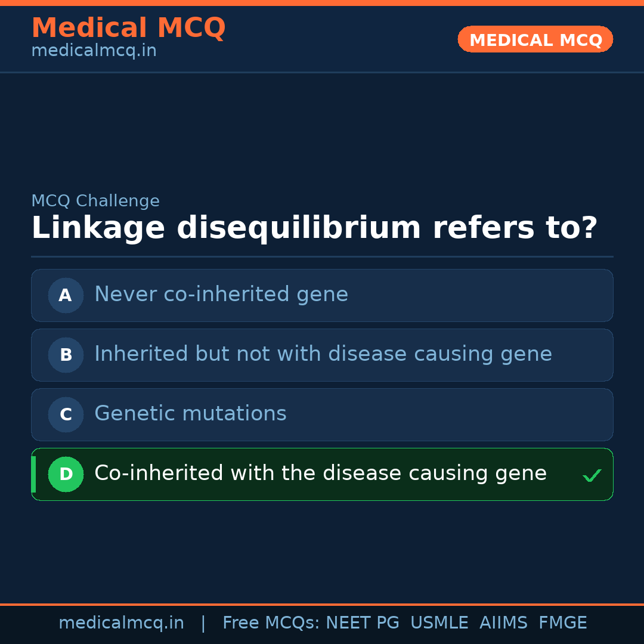The image size is (644, 644).
Task: Click "FMGE" in the footer
Action: pyautogui.click(x=562, y=623)
